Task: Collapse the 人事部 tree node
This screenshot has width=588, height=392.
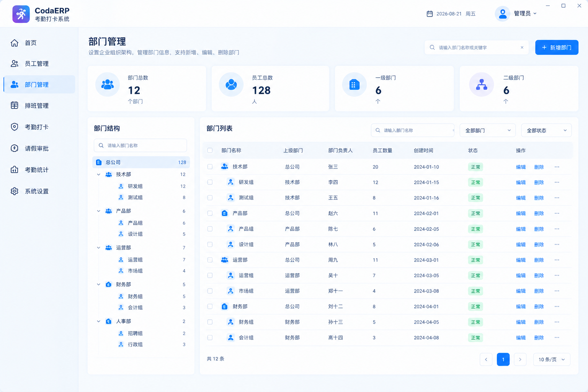Action: (99, 322)
